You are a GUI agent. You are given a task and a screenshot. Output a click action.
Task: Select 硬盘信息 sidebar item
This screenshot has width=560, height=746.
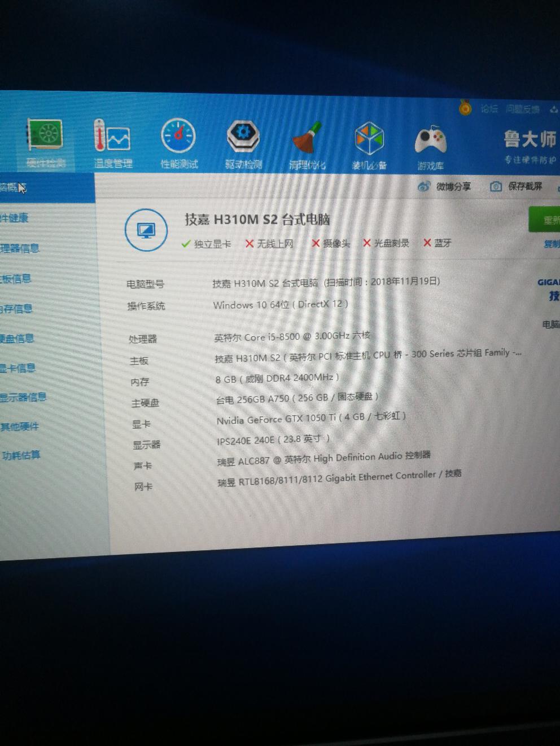coord(16,339)
